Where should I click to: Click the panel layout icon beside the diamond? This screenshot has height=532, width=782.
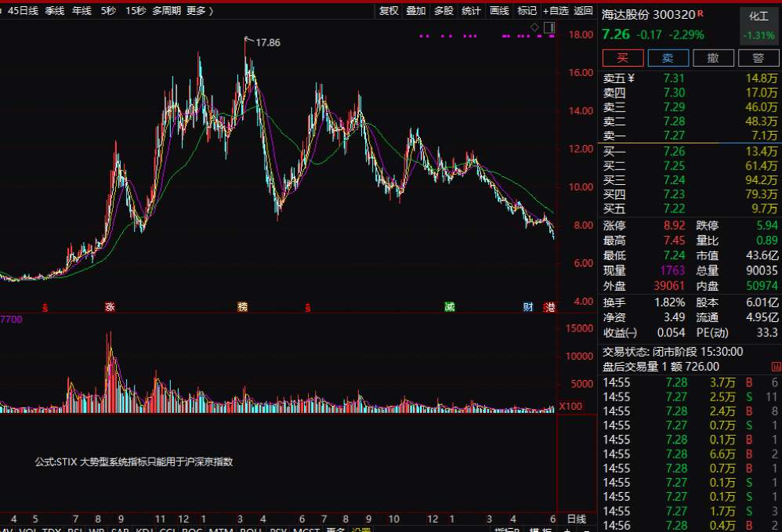pyautogui.click(x=548, y=27)
